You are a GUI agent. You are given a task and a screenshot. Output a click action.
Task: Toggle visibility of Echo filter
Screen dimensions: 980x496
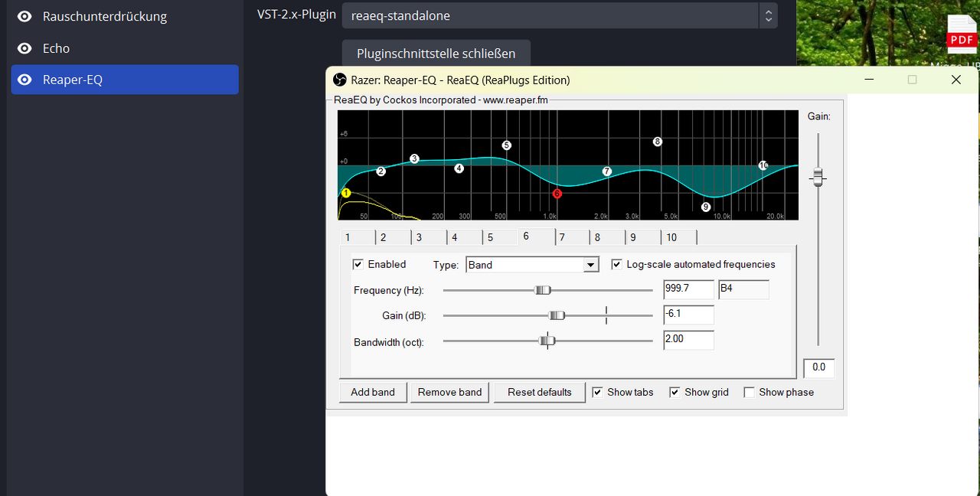click(24, 48)
